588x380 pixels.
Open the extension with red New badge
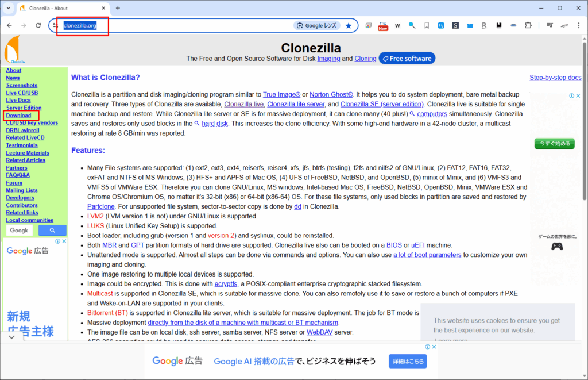(383, 25)
